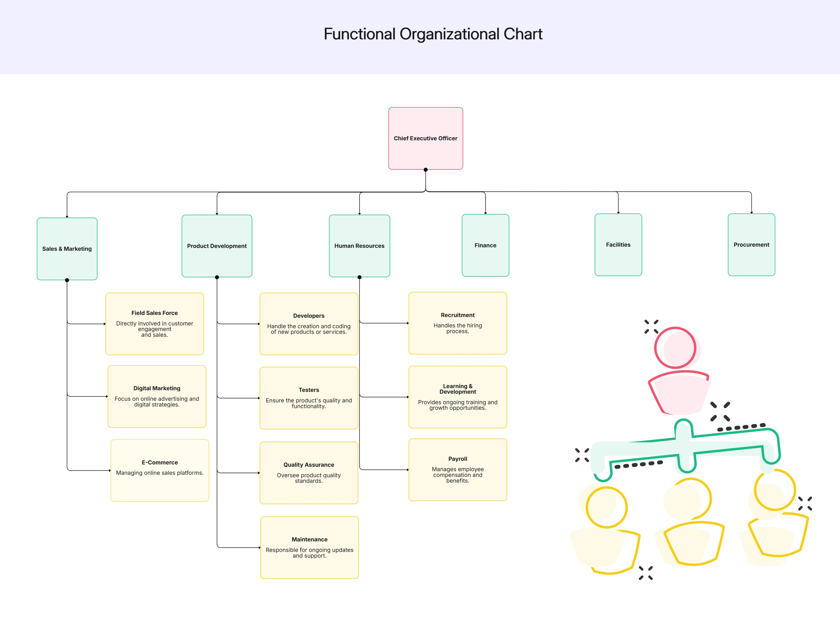This screenshot has width=840, height=620.
Task: Click the Payroll card
Action: pyautogui.click(x=458, y=470)
